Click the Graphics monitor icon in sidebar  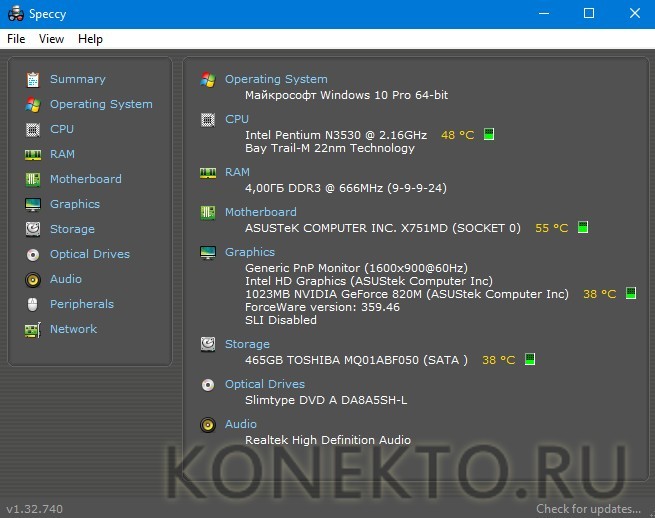click(x=33, y=205)
